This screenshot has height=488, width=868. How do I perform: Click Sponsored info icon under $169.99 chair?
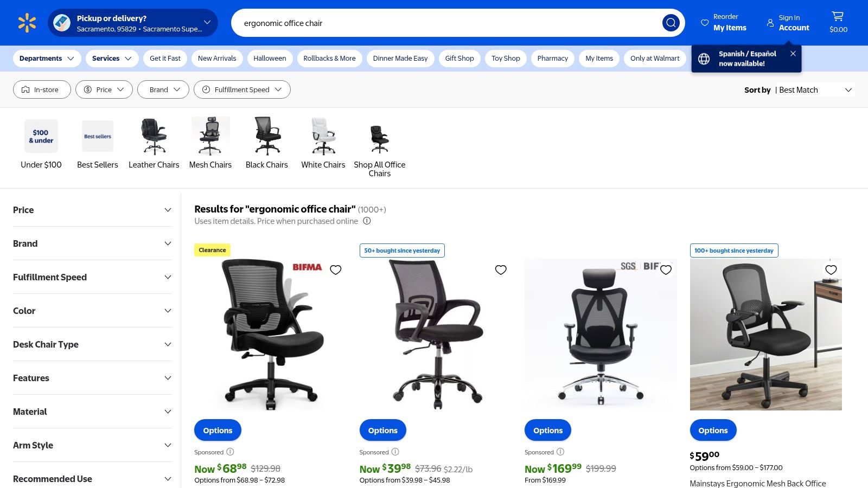[560, 452]
